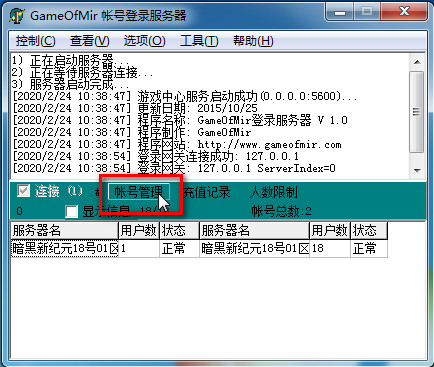Click log line 更新日期: 2015/10/25
The image size is (434, 367).
coord(135,108)
